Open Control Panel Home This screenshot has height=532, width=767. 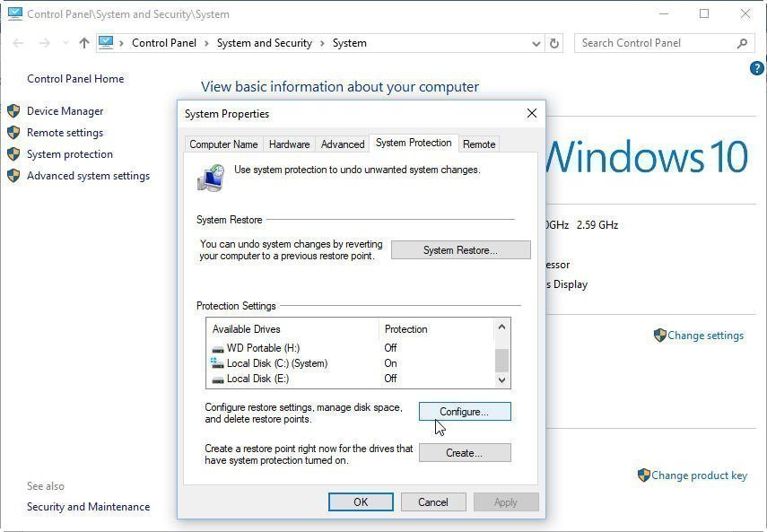pos(75,79)
